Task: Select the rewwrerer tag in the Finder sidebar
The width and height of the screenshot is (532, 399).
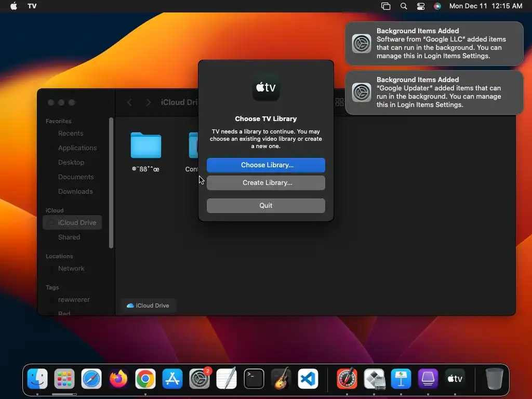Action: coord(74,300)
